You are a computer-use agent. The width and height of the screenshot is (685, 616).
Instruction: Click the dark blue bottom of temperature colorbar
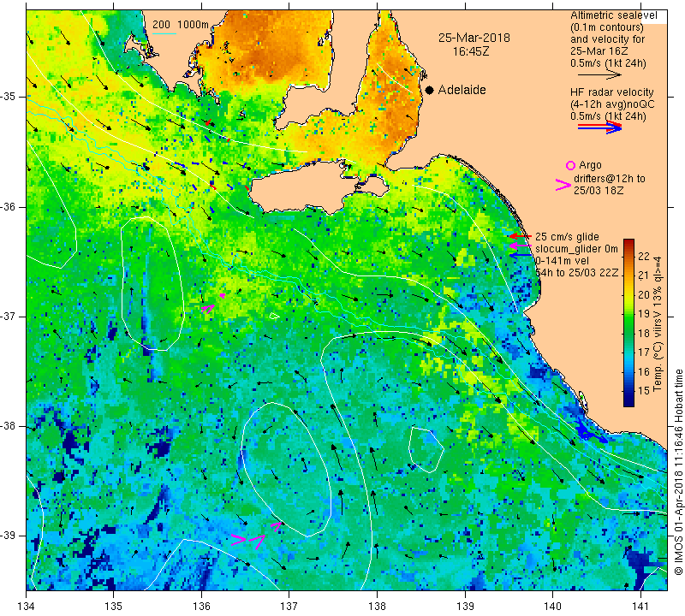pyautogui.click(x=628, y=402)
